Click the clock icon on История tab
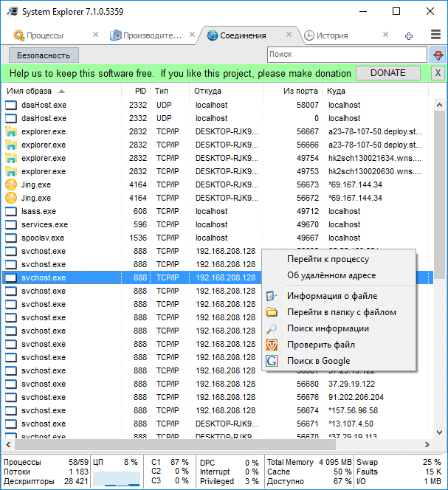Image resolution: width=448 pixels, height=490 pixels. 309,35
